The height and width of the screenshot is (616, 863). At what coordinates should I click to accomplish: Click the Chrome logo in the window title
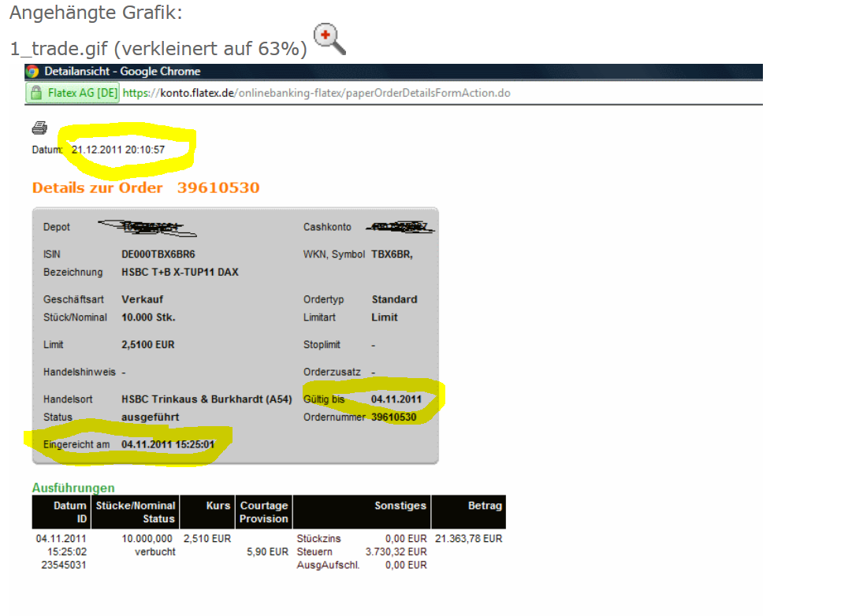[x=32, y=72]
